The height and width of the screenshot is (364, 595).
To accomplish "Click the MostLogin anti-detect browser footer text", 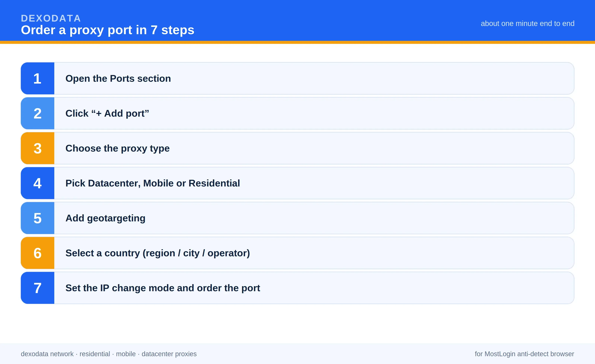I will point(524,354).
